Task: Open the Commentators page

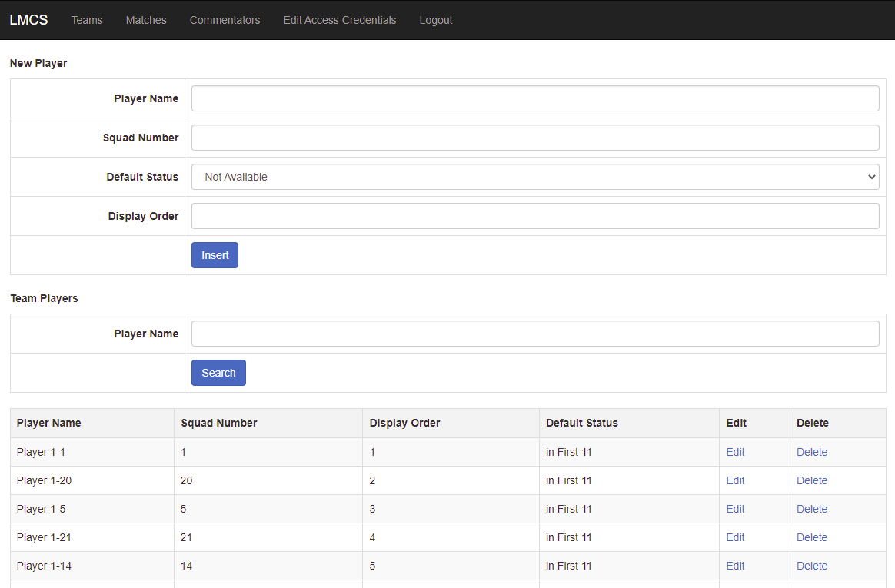Action: coord(225,20)
